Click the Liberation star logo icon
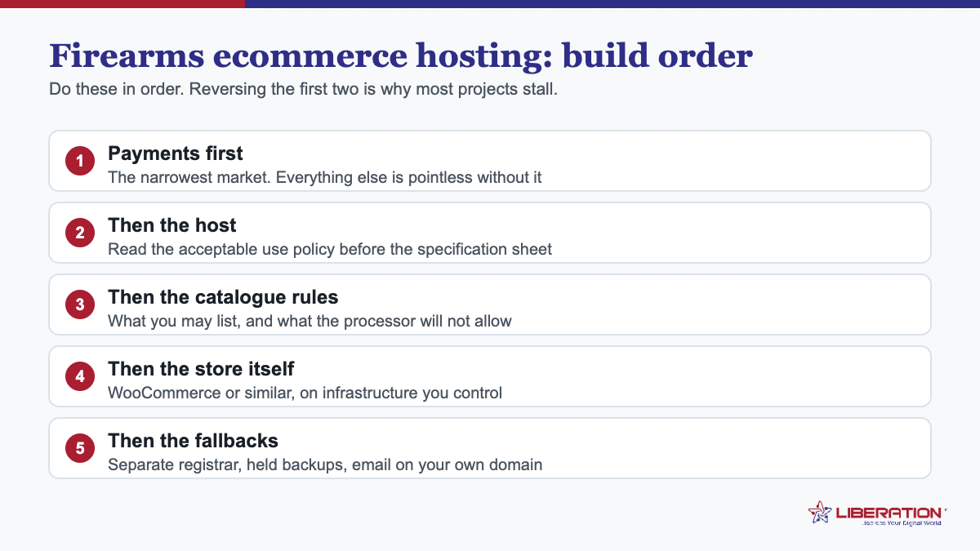 coord(820,512)
